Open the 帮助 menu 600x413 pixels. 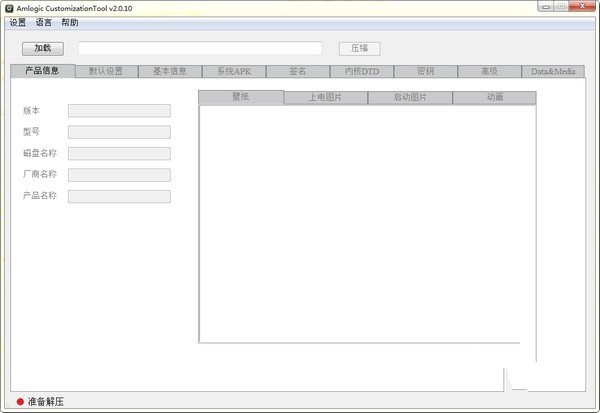point(70,23)
